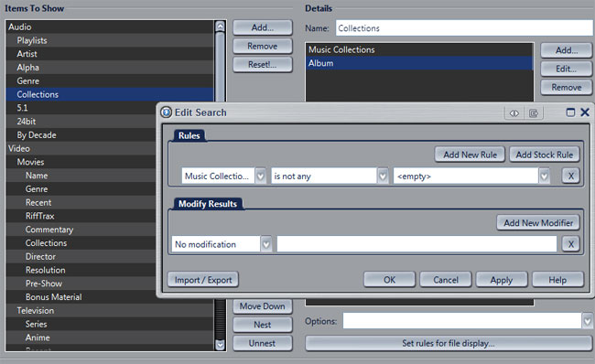Click the copy-style icon in the Edit Search title bar
Viewport: 595px width, 364px height.
pos(534,113)
